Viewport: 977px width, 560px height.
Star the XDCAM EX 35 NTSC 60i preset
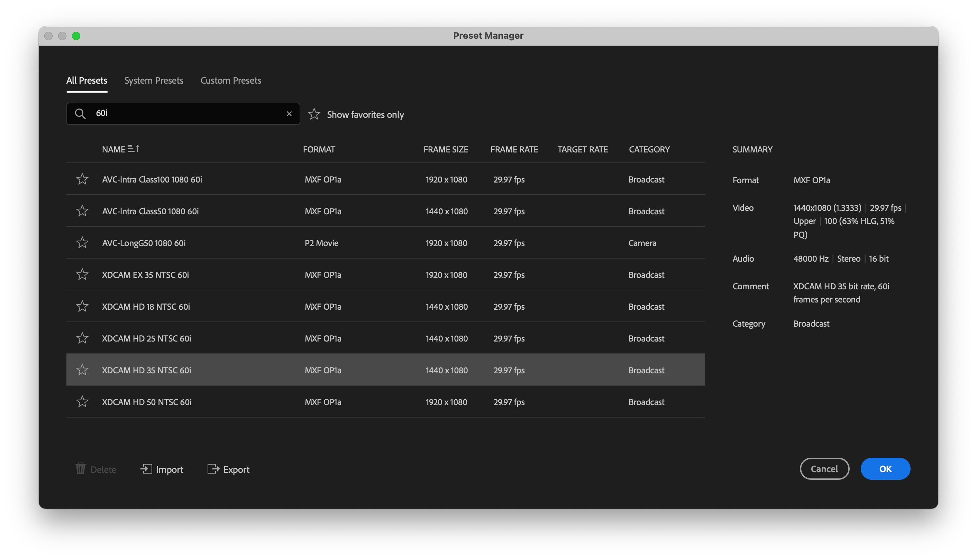(82, 274)
